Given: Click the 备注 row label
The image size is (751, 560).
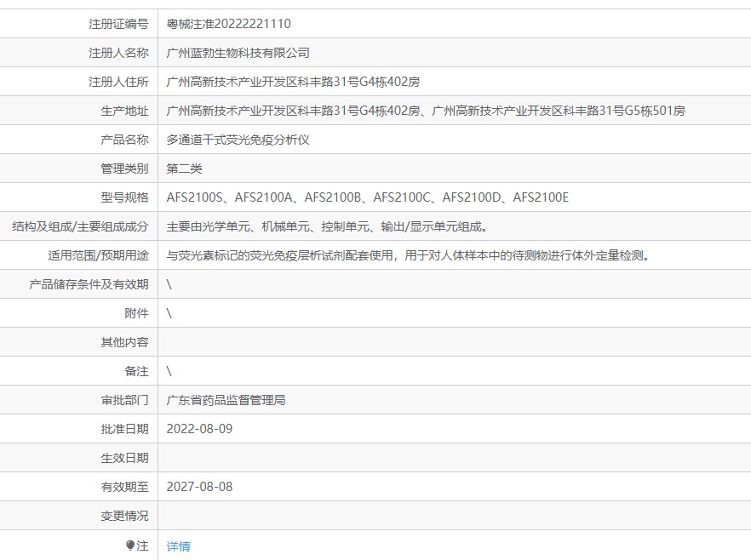Looking at the screenshot, I should pos(136,371).
